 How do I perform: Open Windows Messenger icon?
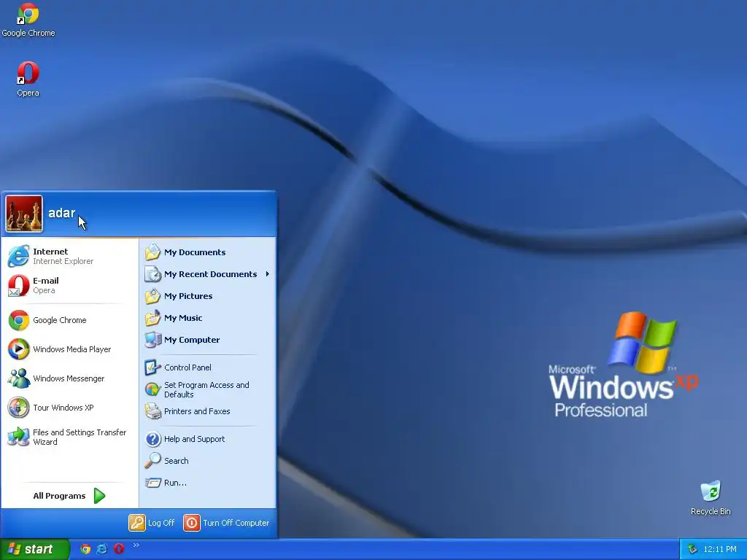pos(19,378)
